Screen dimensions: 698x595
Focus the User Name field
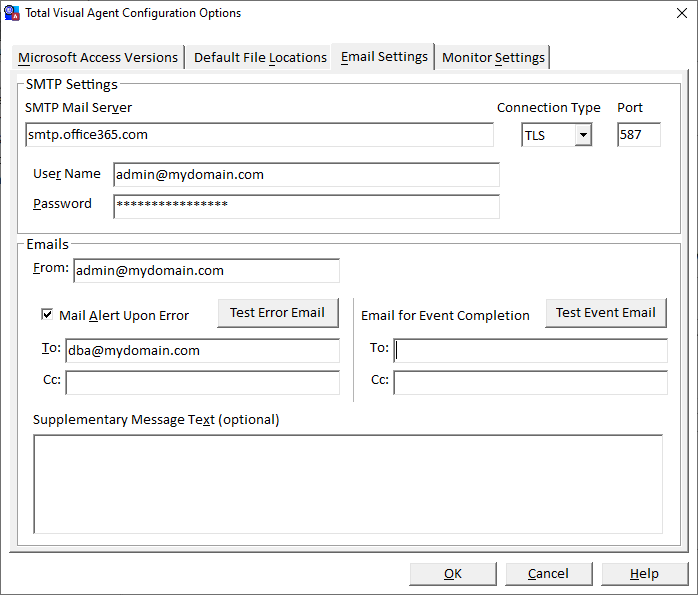pyautogui.click(x=306, y=174)
